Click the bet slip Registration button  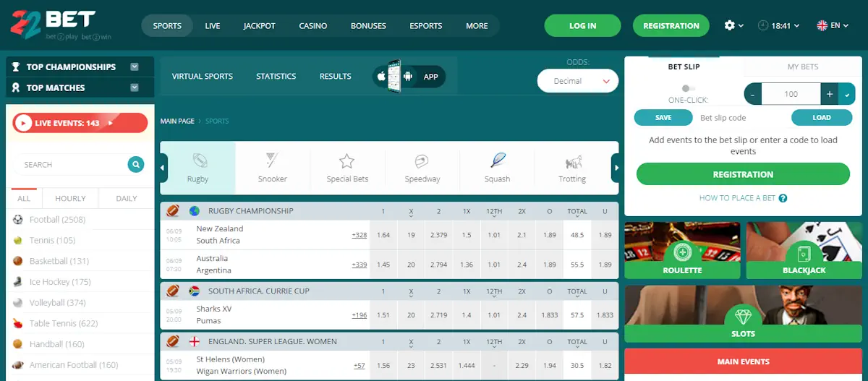743,174
